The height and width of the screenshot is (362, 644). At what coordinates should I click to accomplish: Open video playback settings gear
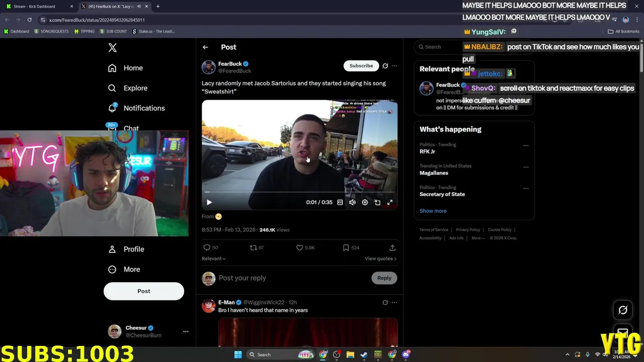click(x=365, y=202)
